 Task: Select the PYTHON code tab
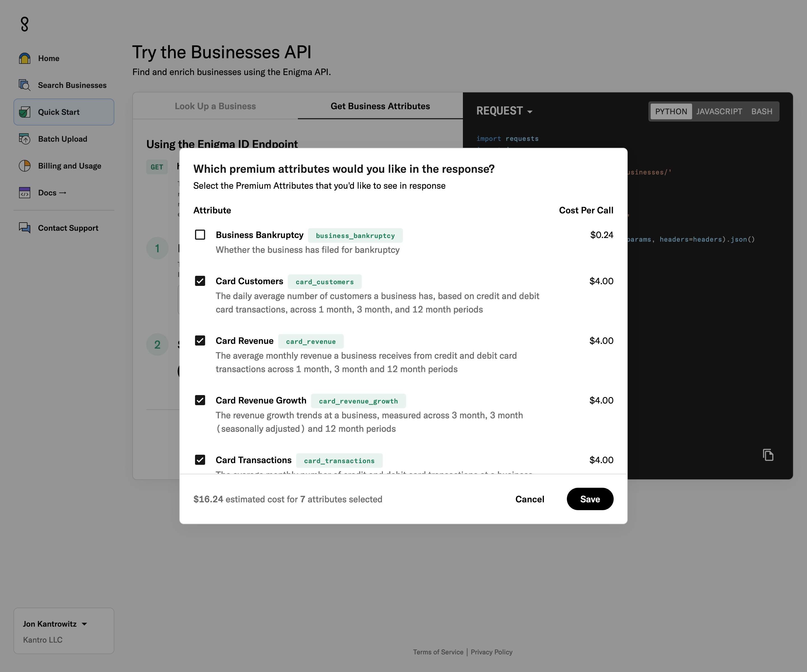click(x=671, y=111)
